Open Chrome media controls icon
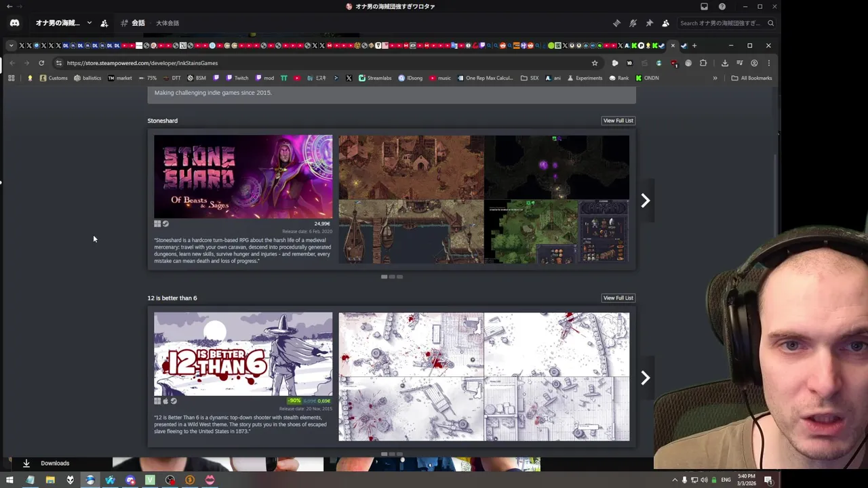 pos(740,63)
